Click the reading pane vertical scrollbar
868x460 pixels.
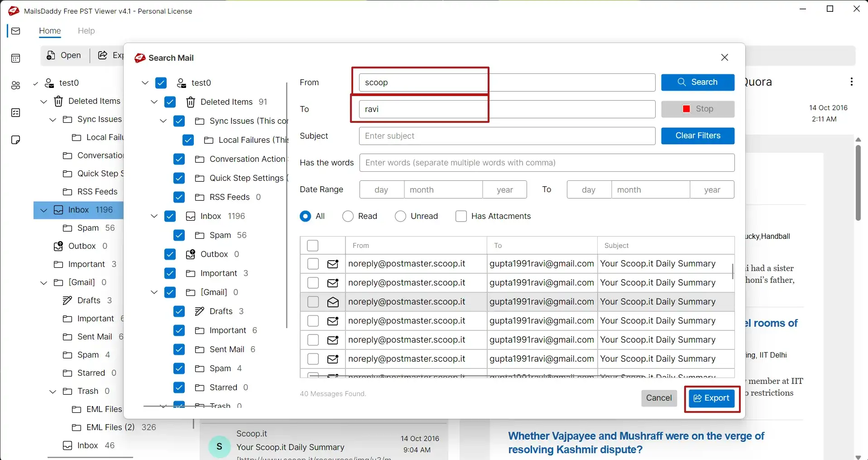tap(858, 183)
